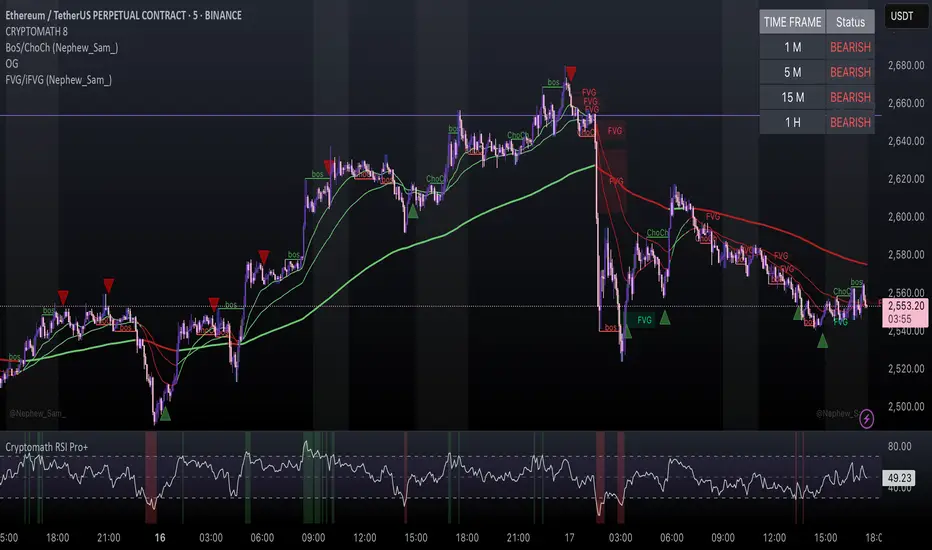Viewport: 932px width, 550px height.
Task: Select the Cryptomath RSI Pro+ legend
Action: click(47, 447)
